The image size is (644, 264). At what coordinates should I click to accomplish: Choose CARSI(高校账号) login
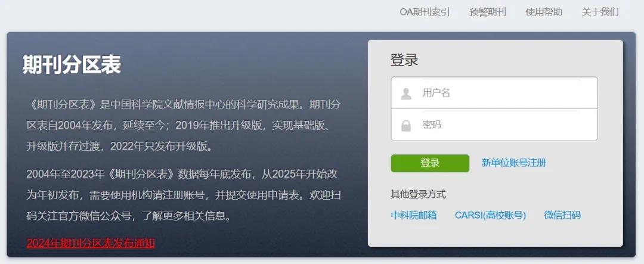490,215
